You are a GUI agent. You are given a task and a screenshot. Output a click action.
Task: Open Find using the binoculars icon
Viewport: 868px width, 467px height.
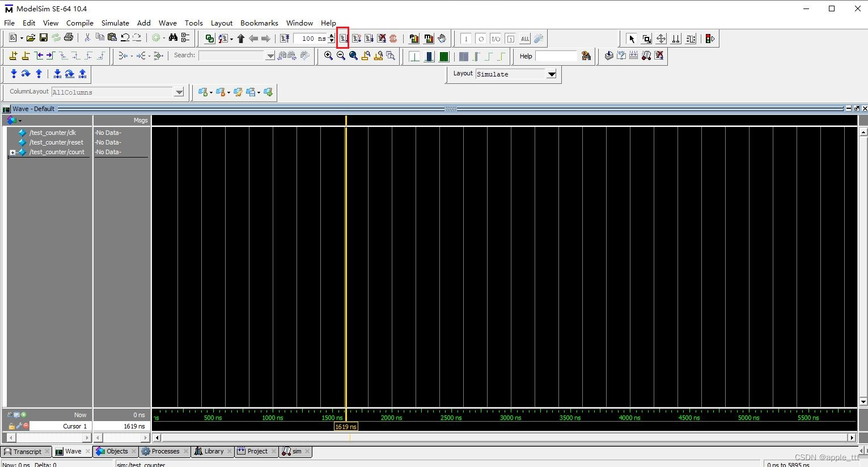(173, 37)
